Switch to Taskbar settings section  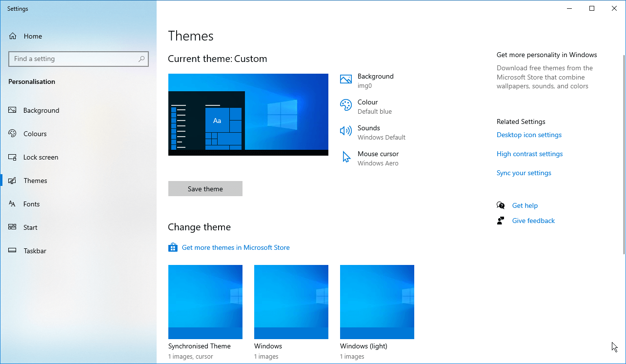(x=35, y=251)
